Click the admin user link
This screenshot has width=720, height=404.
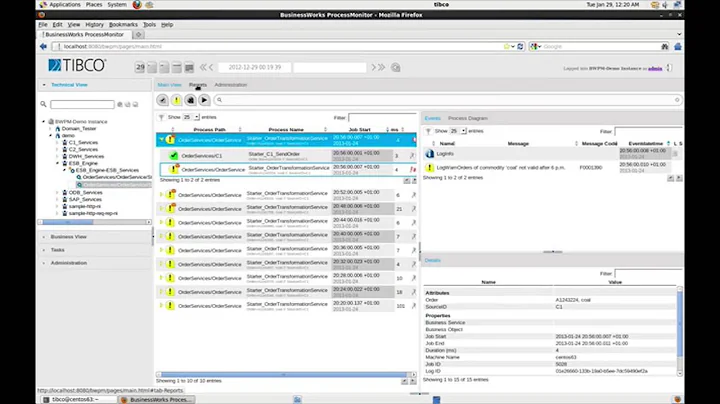(x=655, y=68)
